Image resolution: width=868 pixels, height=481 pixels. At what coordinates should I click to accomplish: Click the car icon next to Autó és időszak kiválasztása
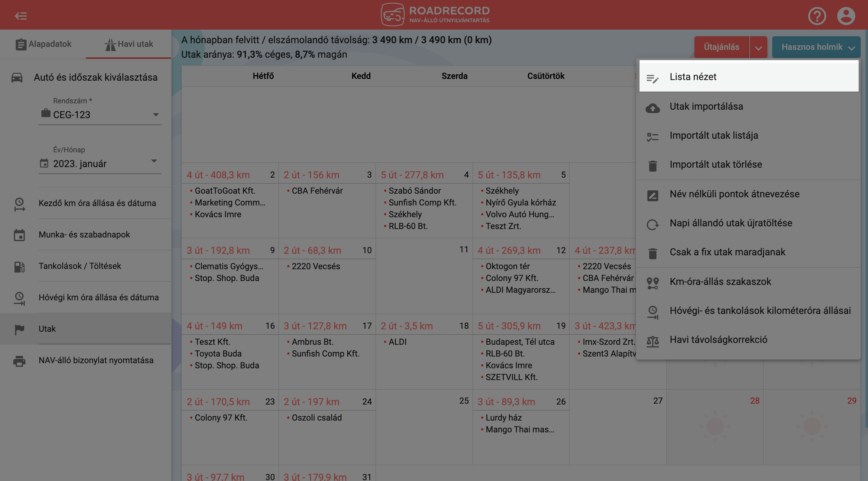click(x=17, y=77)
